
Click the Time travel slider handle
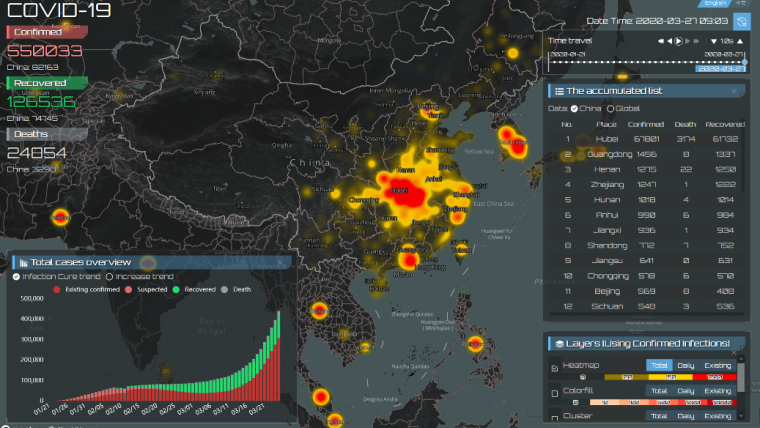745,62
